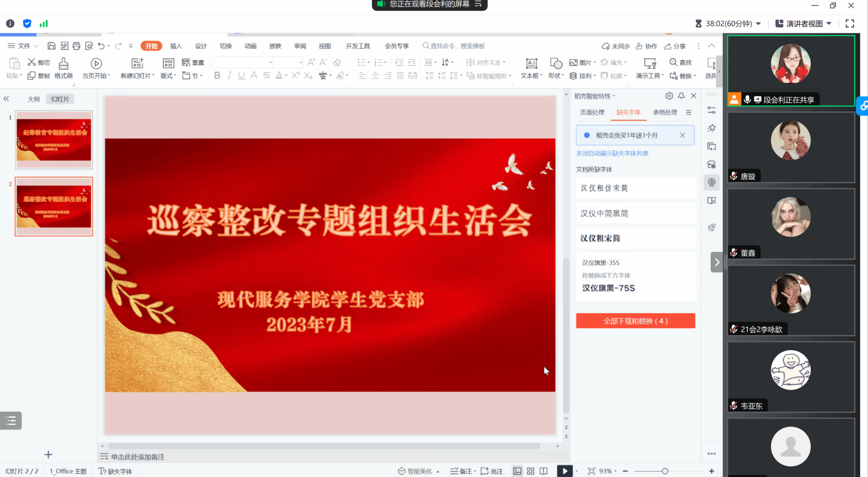Start slideshow from current slide icon
Image resolution: width=868 pixels, height=477 pixels.
pos(96,64)
